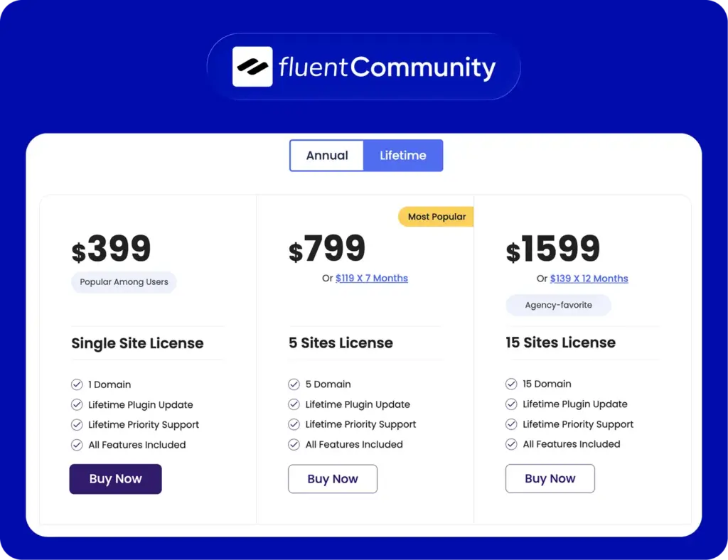Click the checkmark beside '1 Domain'
Screen dimensions: 728x560
pyautogui.click(x=77, y=384)
